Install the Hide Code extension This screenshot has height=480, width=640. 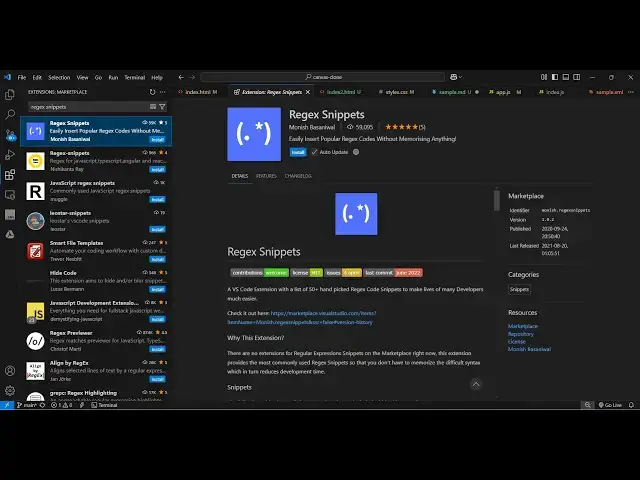tap(158, 289)
